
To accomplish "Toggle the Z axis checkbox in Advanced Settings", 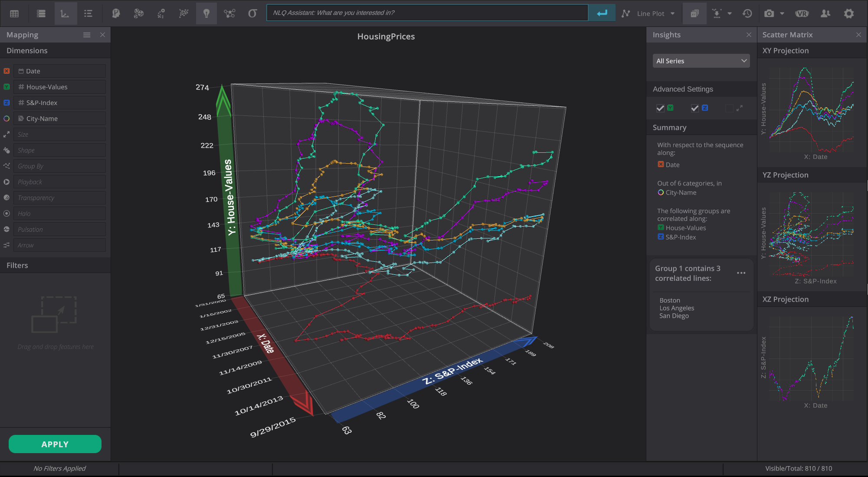I will (x=695, y=108).
